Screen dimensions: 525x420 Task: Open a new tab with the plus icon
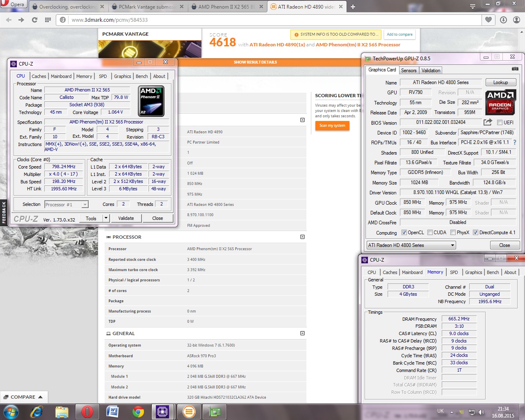tap(353, 7)
